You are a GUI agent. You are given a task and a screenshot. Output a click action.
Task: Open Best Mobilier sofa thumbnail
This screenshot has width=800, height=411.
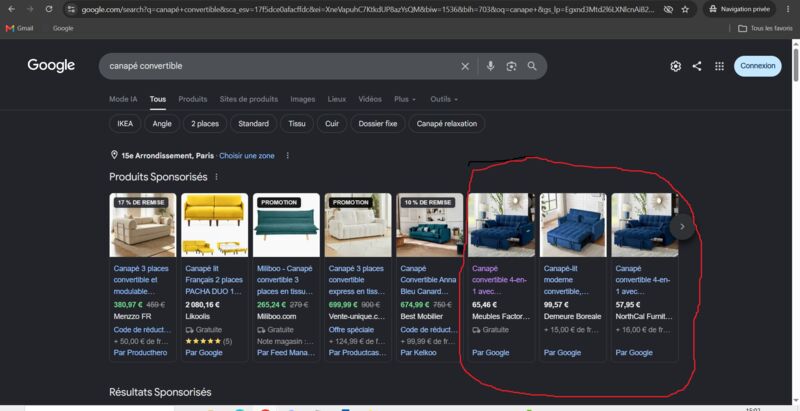430,225
